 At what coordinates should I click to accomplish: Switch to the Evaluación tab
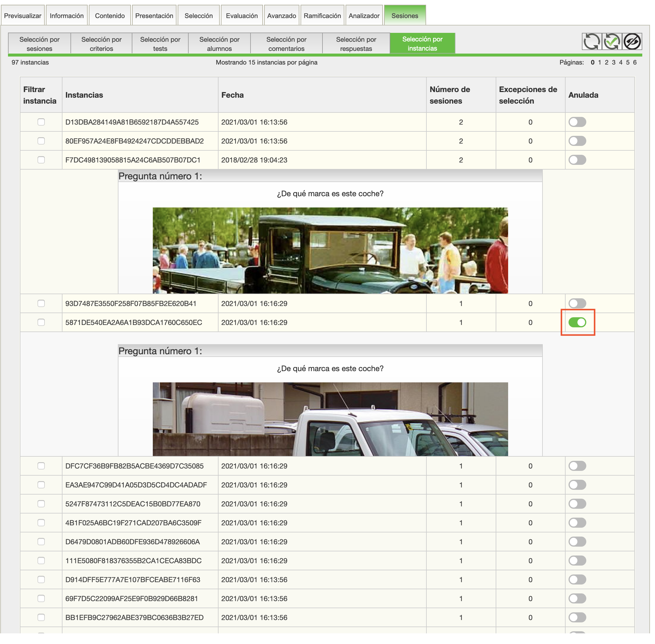(x=242, y=16)
